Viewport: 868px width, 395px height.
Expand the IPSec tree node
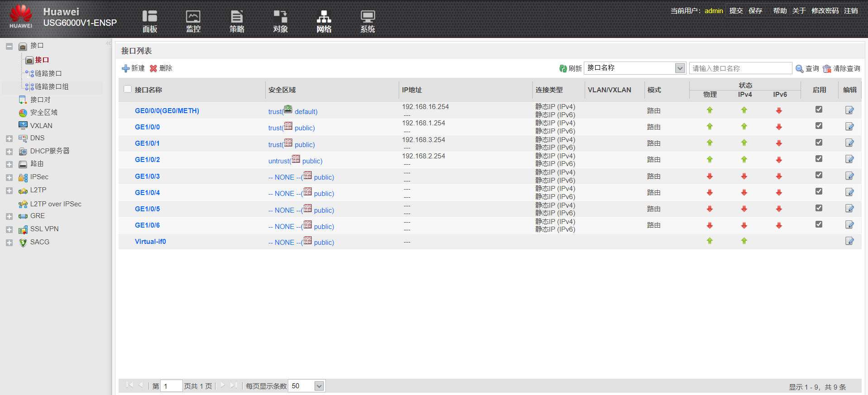pos(9,177)
